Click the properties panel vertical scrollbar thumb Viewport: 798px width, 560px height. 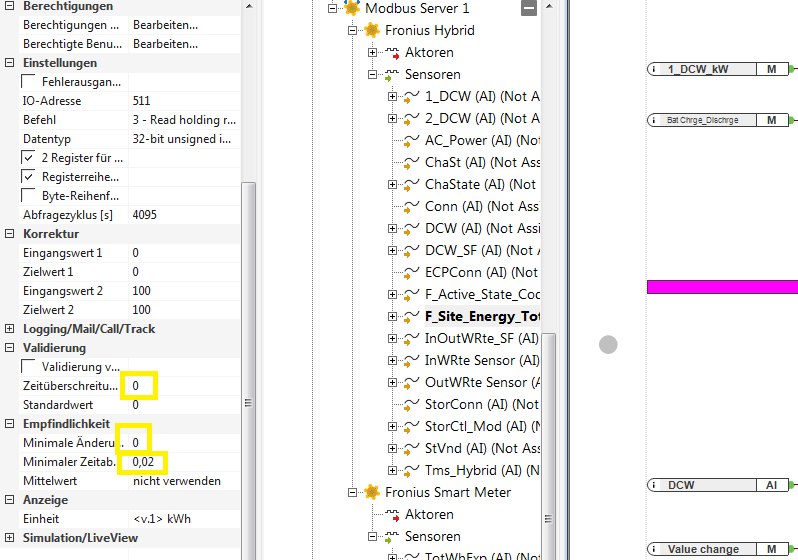248,371
